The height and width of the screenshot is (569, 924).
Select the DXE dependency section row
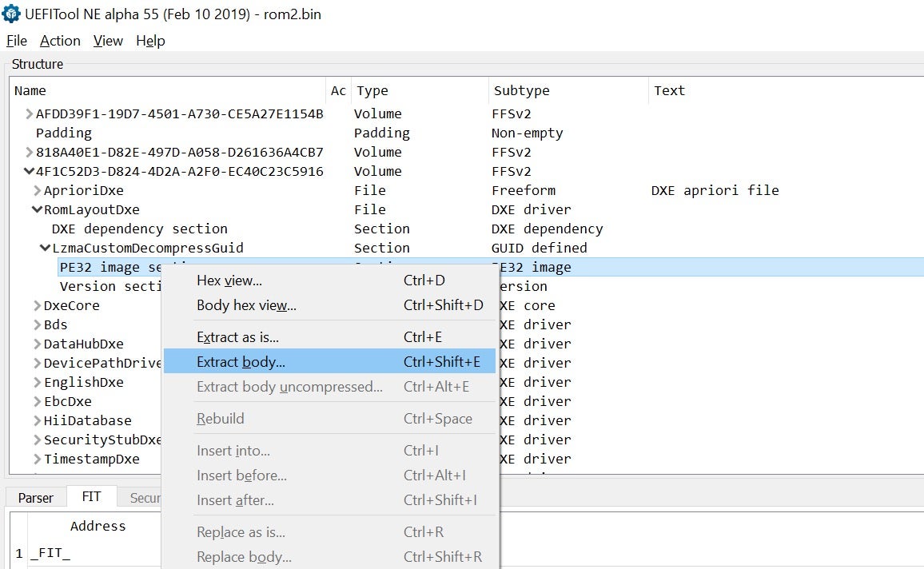(x=139, y=229)
